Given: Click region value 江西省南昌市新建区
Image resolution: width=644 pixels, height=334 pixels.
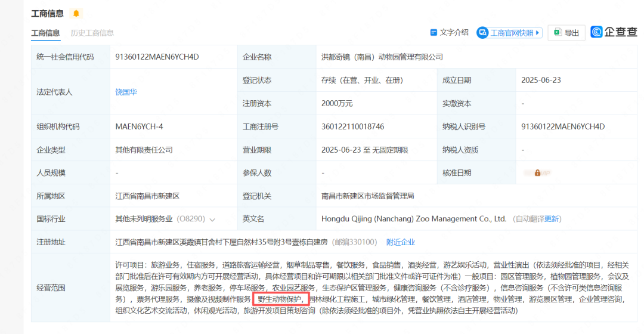Looking at the screenshot, I should coord(147,196).
